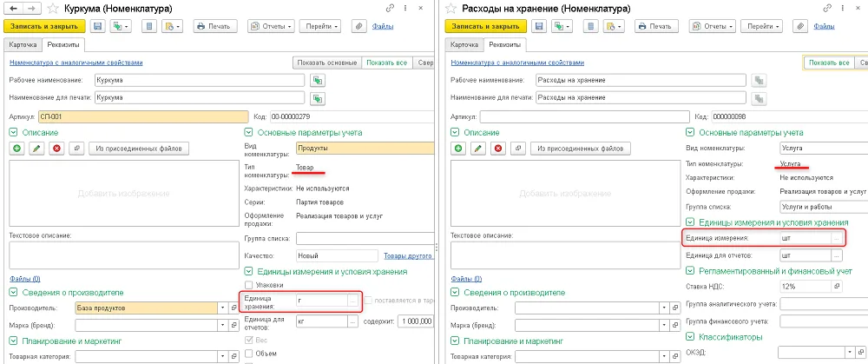This screenshot has width=868, height=364.
Task: Click link chain icon in Куркума title bar
Action: point(391,8)
